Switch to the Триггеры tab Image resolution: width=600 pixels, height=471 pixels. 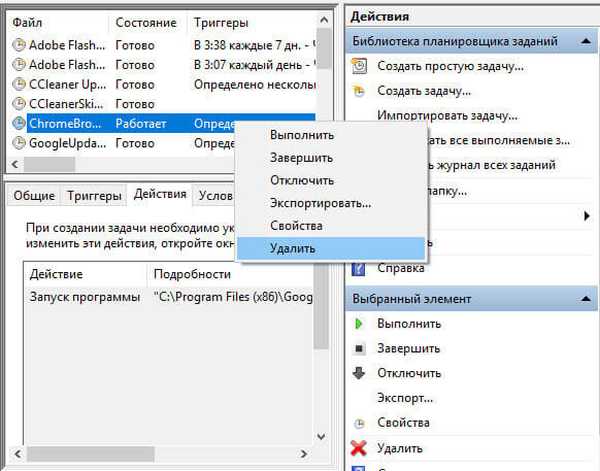point(94,195)
